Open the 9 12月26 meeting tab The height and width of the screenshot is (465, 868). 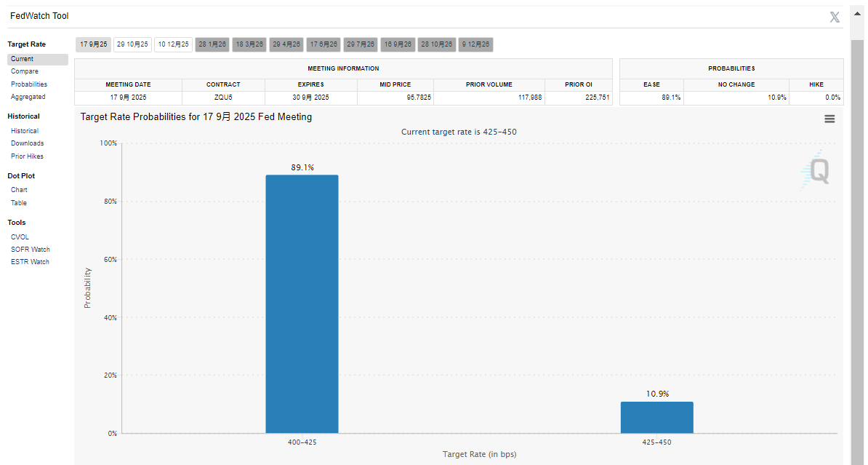pyautogui.click(x=476, y=44)
